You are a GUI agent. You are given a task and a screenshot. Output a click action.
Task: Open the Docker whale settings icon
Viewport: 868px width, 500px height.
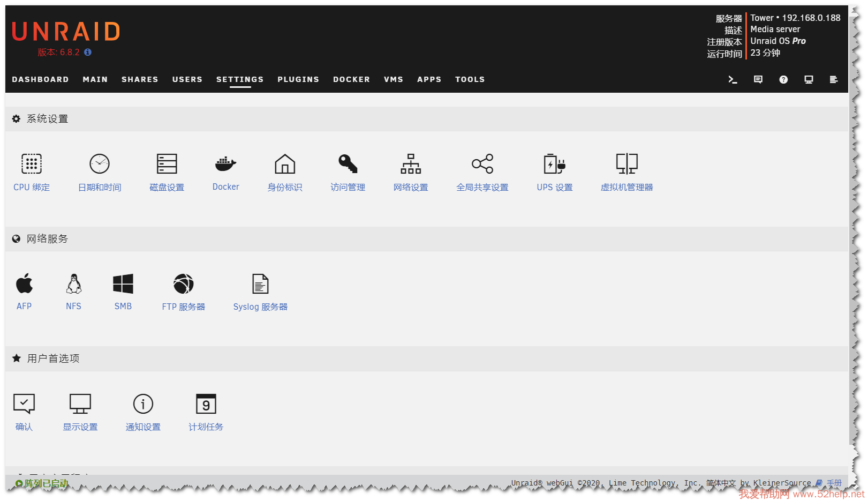pyautogui.click(x=225, y=163)
